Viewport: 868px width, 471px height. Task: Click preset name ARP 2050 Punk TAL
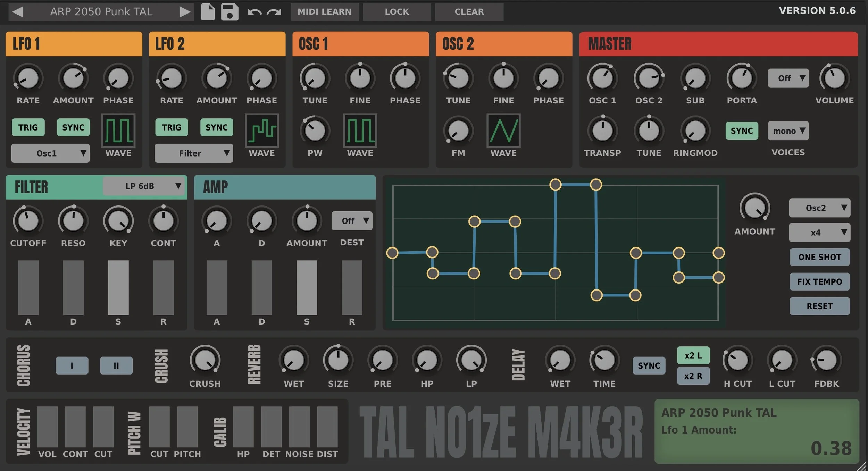coord(101,12)
